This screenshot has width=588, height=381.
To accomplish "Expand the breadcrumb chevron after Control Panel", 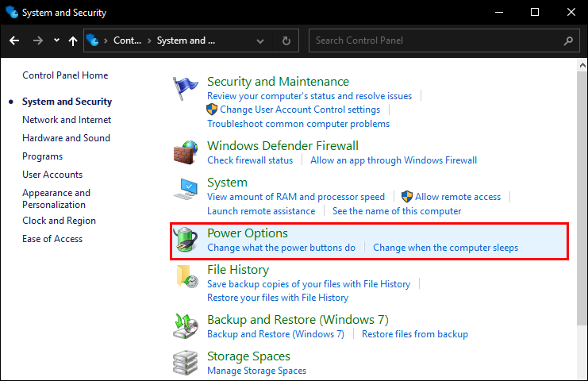I will pos(149,40).
